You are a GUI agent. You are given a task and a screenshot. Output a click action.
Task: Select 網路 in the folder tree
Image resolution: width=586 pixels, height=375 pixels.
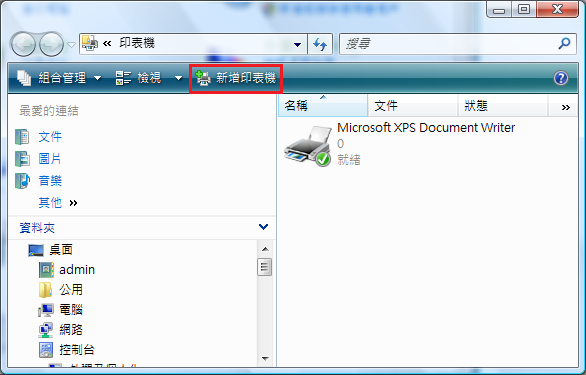pyautogui.click(x=71, y=330)
